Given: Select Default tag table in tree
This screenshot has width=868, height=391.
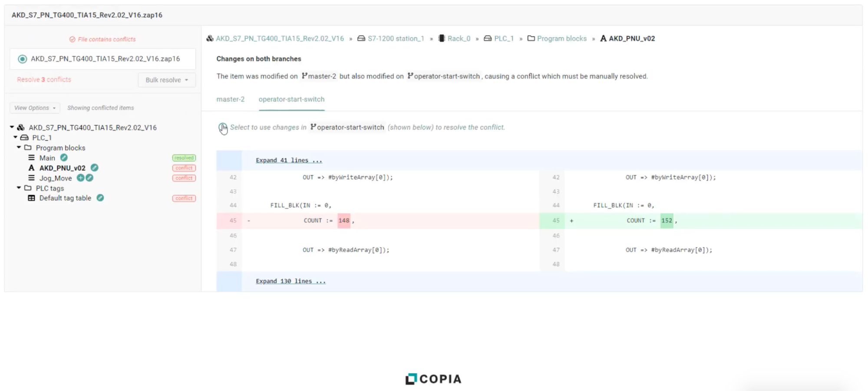Looking at the screenshot, I should pos(65,198).
